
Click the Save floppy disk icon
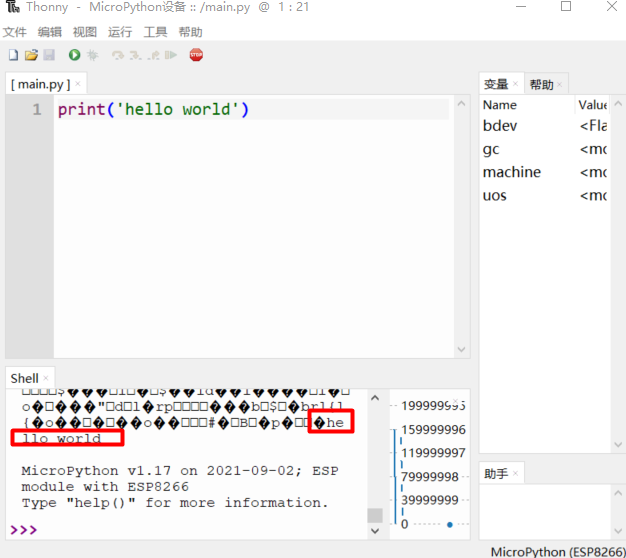49,55
